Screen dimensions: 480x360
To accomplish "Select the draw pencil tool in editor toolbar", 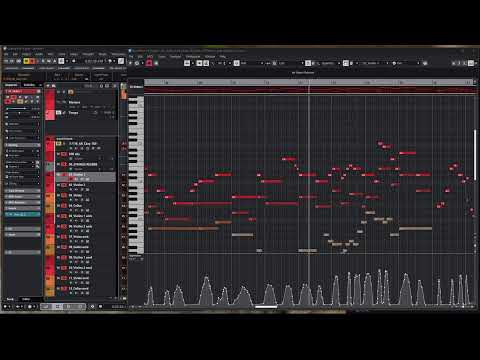I will [x=206, y=63].
